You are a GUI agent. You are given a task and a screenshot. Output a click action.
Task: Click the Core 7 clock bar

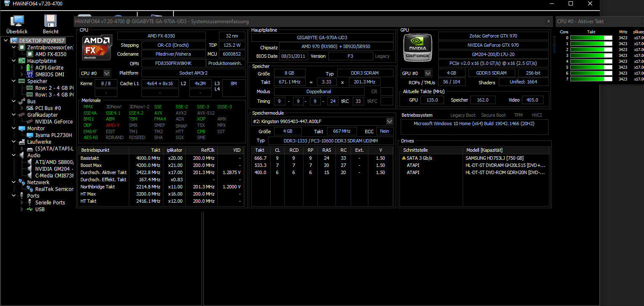[x=591, y=79]
